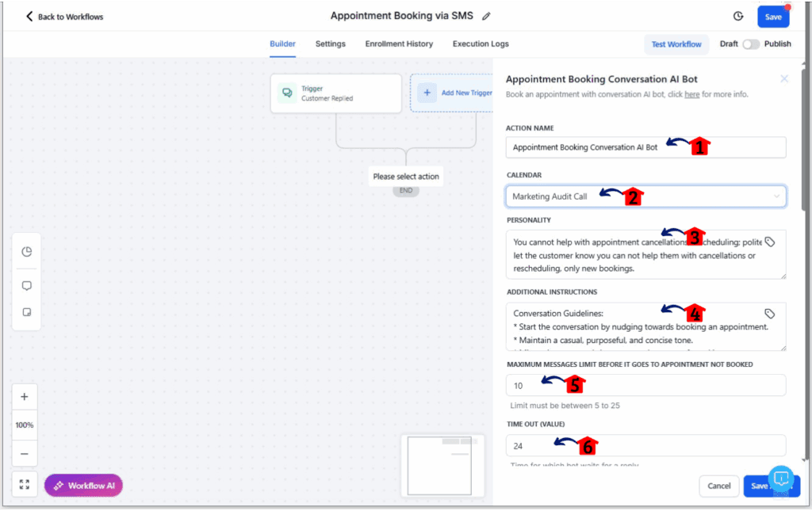This screenshot has height=511, width=812.
Task: Click the plus icon on Add New Trigger
Action: [x=427, y=93]
